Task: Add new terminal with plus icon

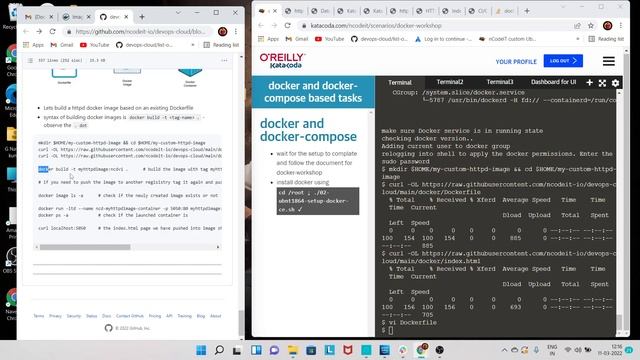Action: pos(589,83)
